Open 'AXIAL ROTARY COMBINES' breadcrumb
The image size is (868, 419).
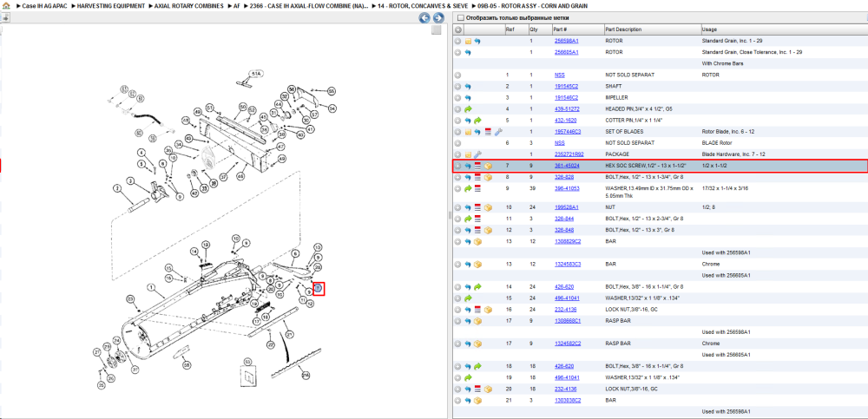(188, 5)
